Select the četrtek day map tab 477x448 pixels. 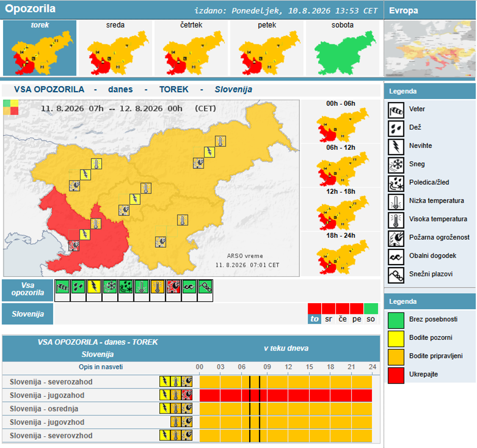tap(191, 48)
